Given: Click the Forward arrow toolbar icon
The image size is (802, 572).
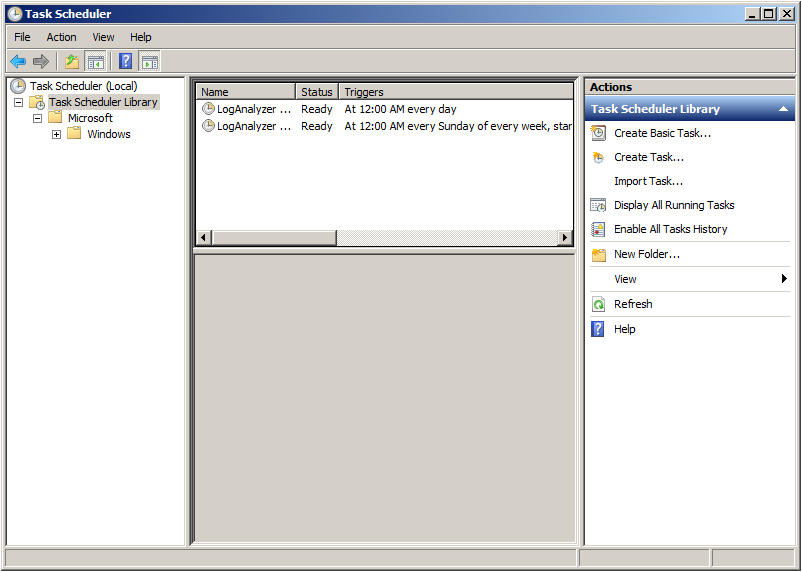Looking at the screenshot, I should (x=40, y=62).
